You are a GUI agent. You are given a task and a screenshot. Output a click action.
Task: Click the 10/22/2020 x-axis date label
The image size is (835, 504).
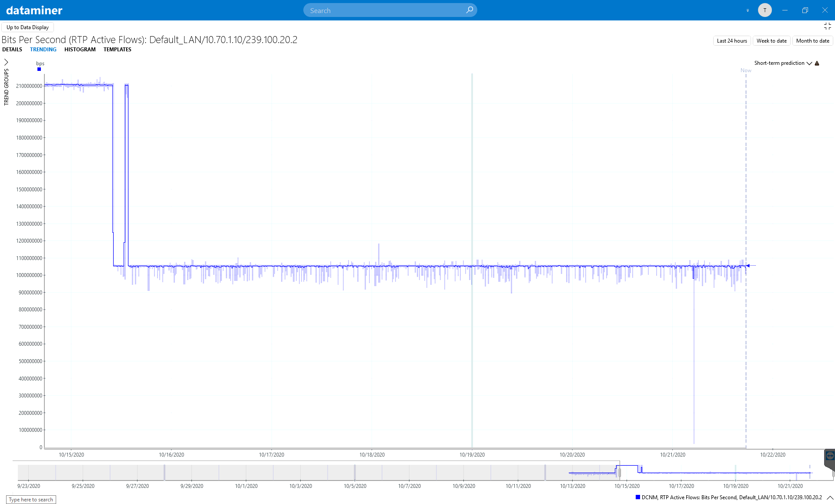pyautogui.click(x=772, y=455)
